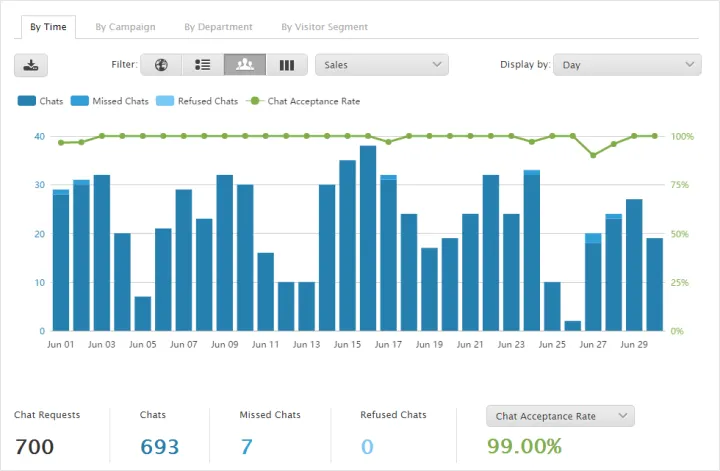Select the columns filter icon
This screenshot has width=720, height=471.
(x=286, y=65)
